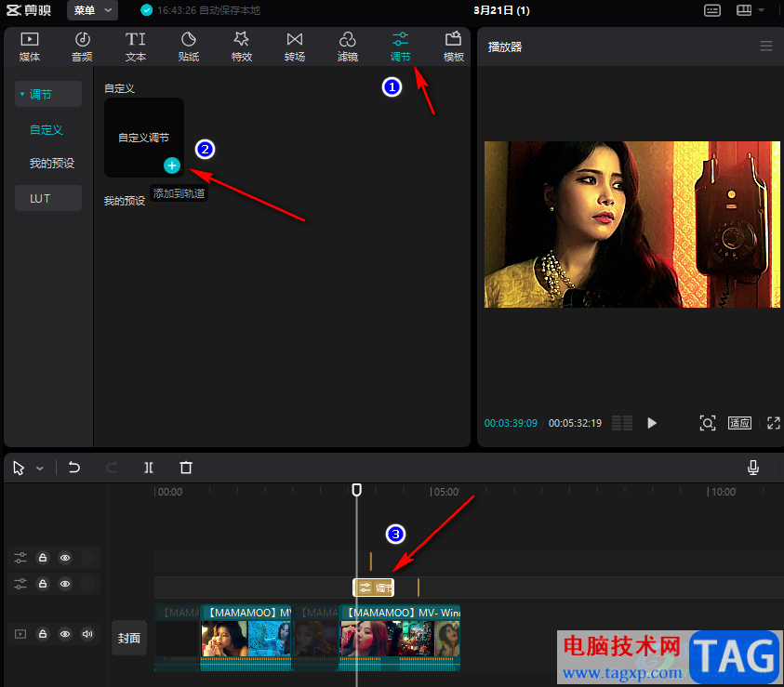Open the 文本 (Text) tab
784x687 pixels.
pyautogui.click(x=136, y=46)
